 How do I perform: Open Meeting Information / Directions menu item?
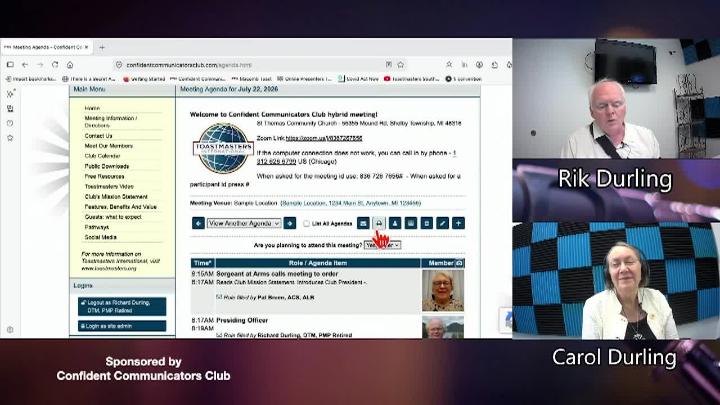pyautogui.click(x=111, y=122)
